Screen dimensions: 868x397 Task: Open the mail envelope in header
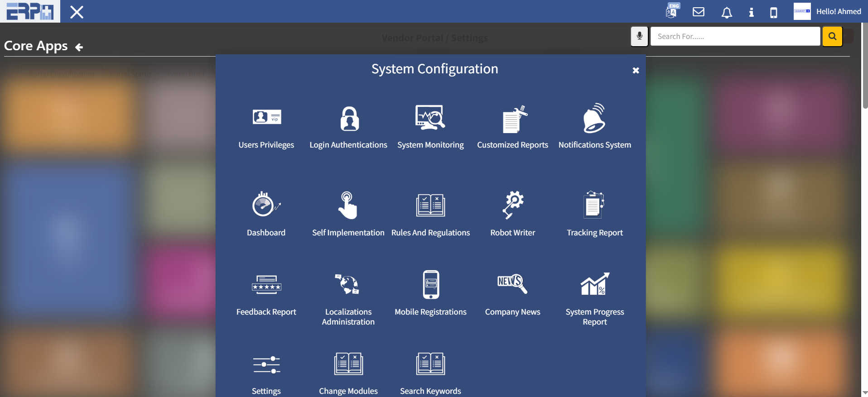699,12
